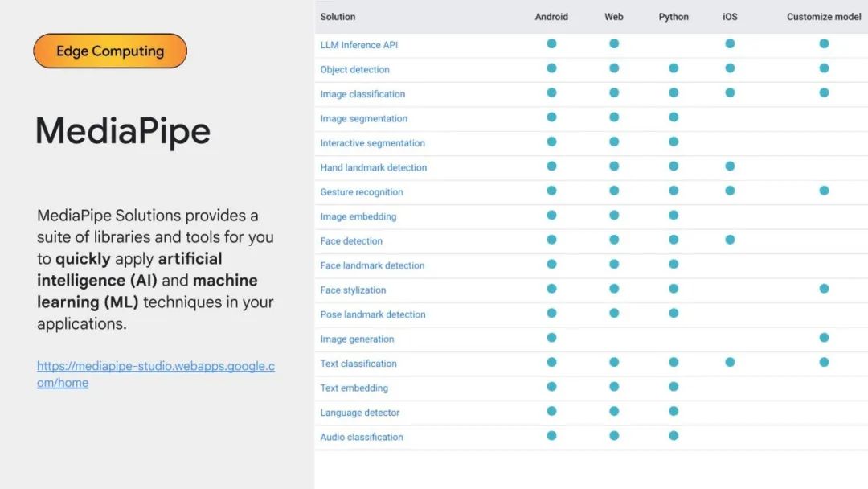Open the Face stylization link
This screenshot has height=489, width=868.
coord(353,290)
